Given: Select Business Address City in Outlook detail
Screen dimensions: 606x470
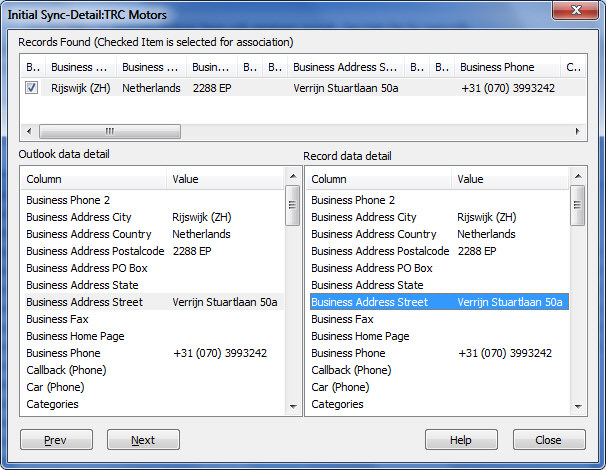Looking at the screenshot, I should pos(79,217).
